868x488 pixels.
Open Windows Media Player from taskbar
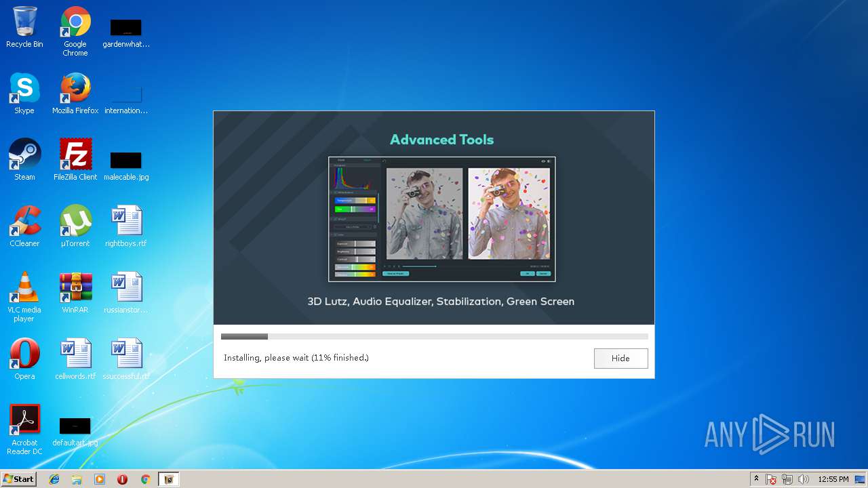coord(100,479)
